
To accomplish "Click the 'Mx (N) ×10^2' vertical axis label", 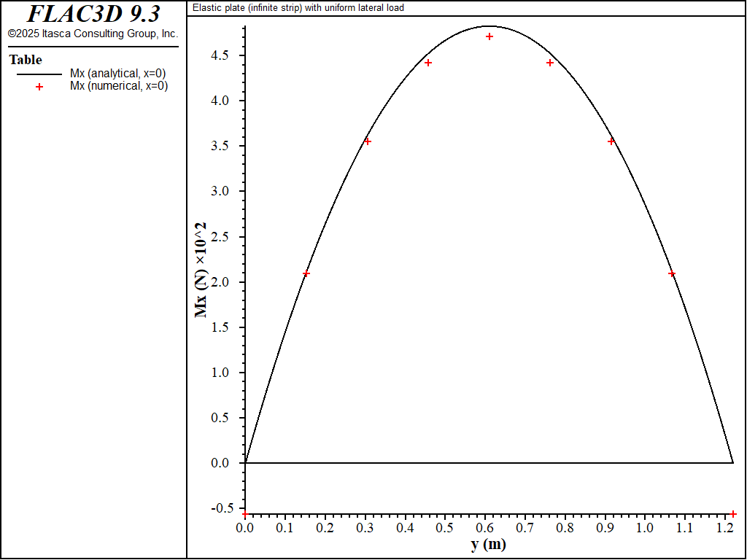I will coord(201,270).
